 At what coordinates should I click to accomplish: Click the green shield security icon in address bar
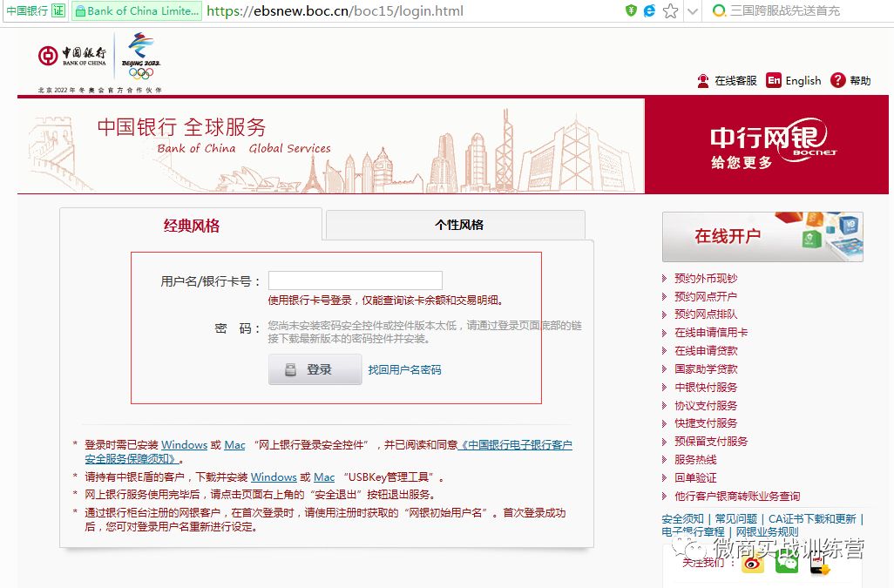pyautogui.click(x=631, y=10)
